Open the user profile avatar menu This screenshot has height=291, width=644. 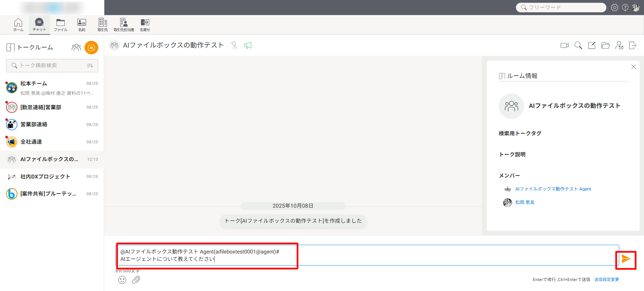coord(636,7)
